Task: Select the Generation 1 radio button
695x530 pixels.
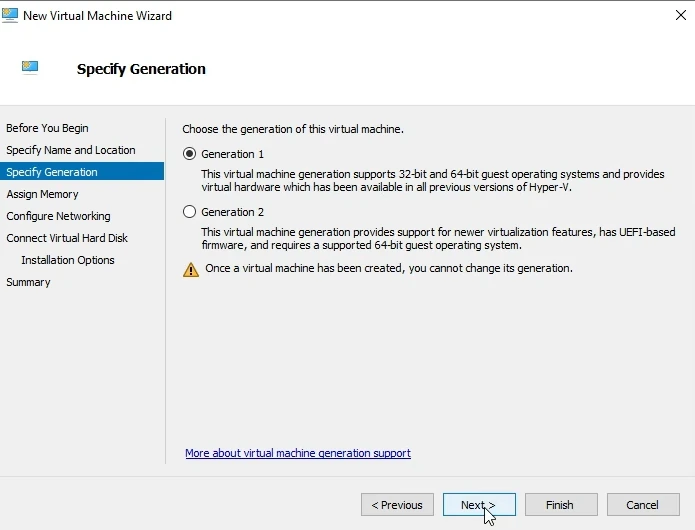Action: (189, 154)
